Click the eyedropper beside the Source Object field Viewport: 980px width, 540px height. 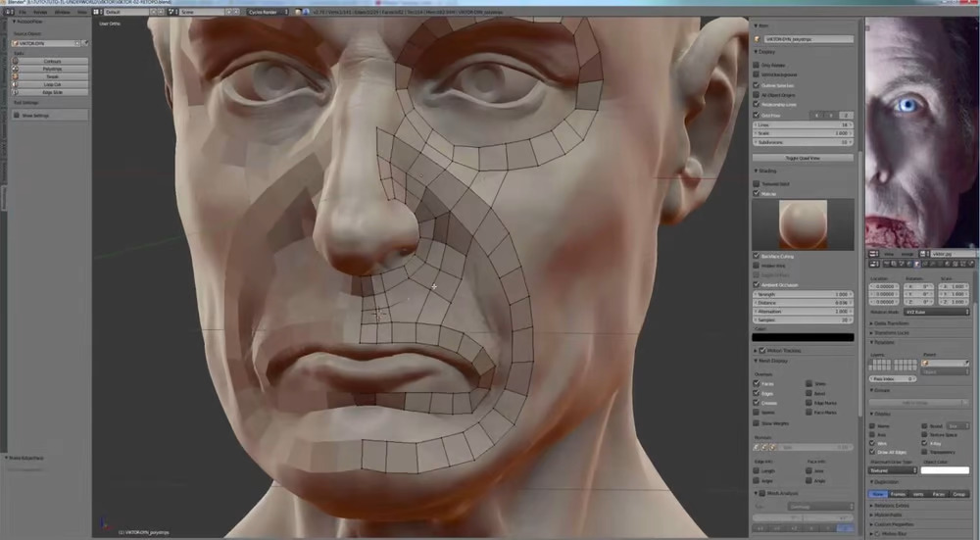[85, 43]
